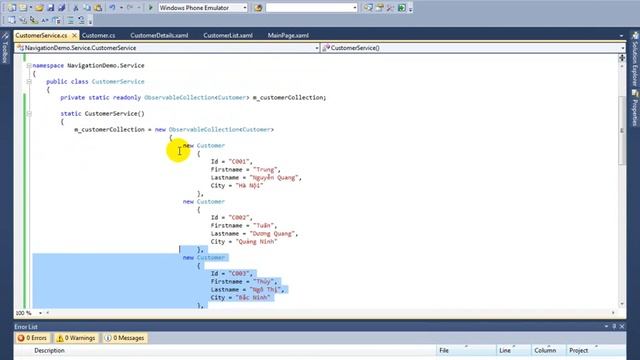
Task: Click the uncomment selected lines icon
Action: (82, 20)
